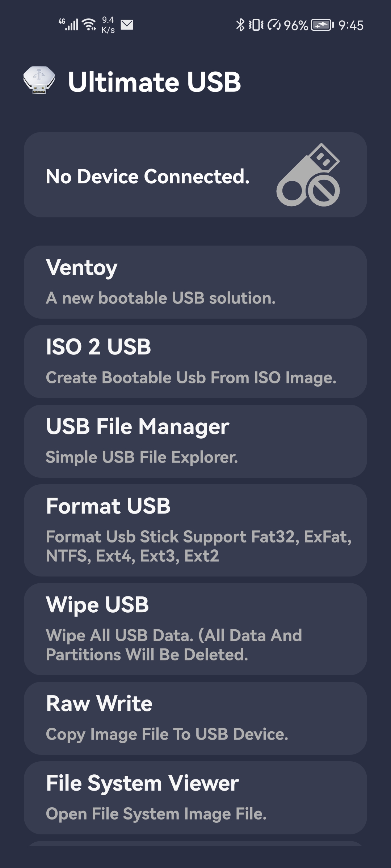The image size is (391, 868).
Task: Tap the partially visible card at bottom
Action: coord(195,843)
